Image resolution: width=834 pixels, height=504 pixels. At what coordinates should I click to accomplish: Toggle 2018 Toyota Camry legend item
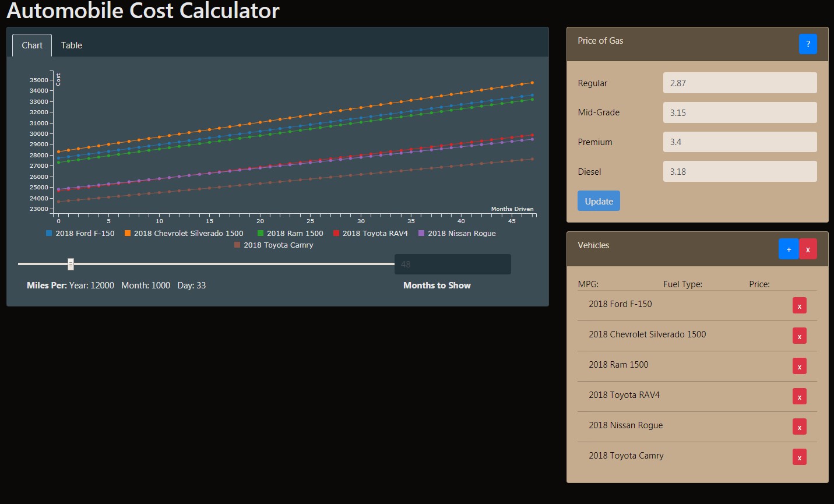(274, 245)
